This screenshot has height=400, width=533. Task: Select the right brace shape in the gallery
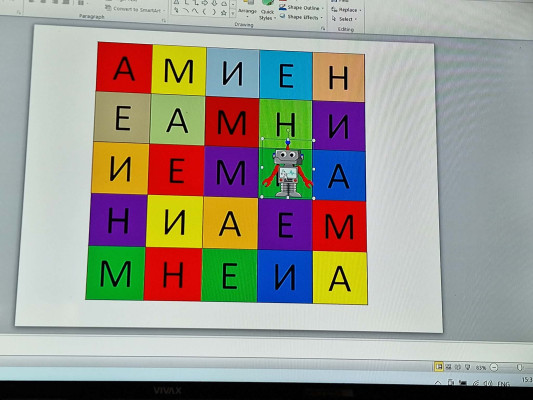click(214, 12)
